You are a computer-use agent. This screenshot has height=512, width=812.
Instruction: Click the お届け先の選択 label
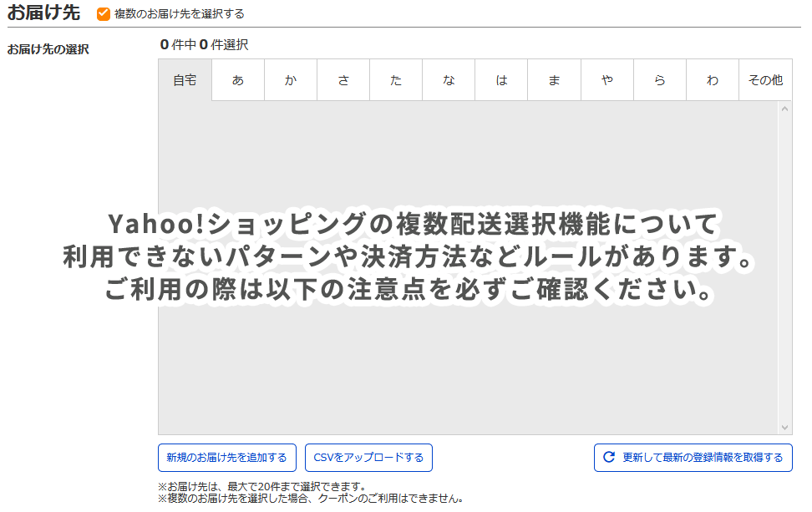coord(48,49)
